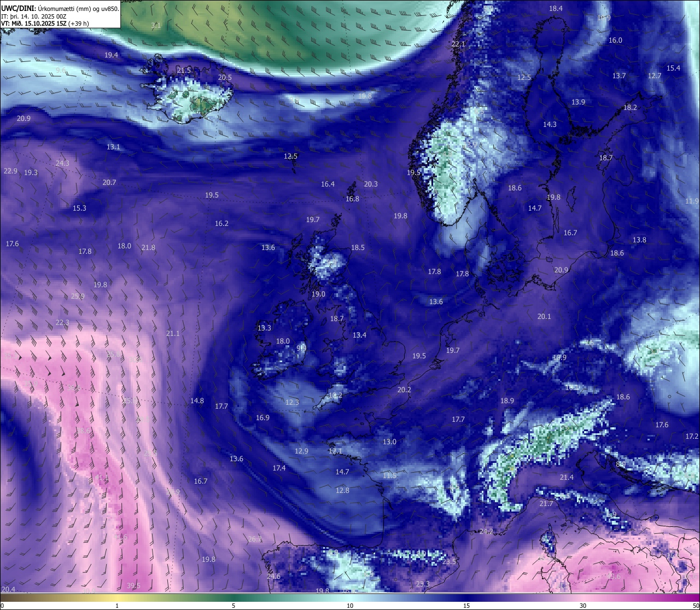Click the 13.7 map value

(619, 76)
